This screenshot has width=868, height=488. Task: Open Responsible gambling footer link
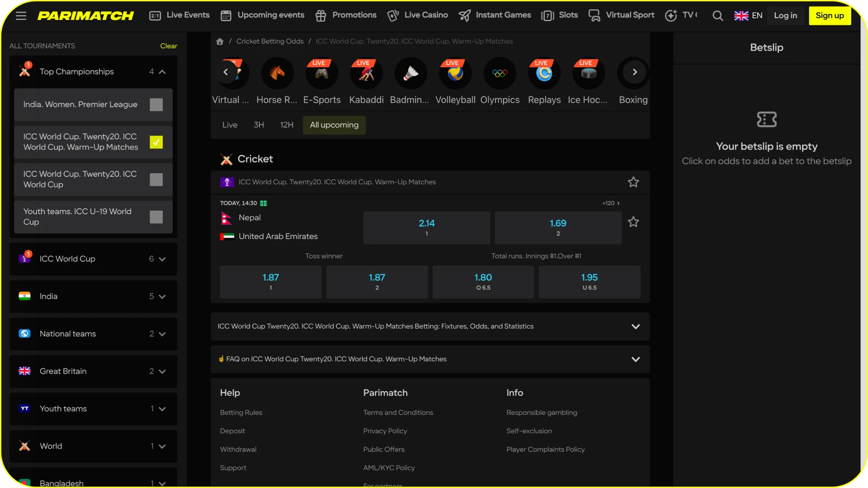tap(542, 413)
